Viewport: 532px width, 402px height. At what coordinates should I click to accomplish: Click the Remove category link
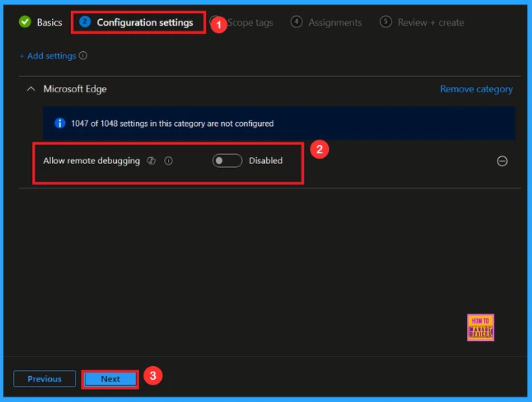[x=476, y=89]
